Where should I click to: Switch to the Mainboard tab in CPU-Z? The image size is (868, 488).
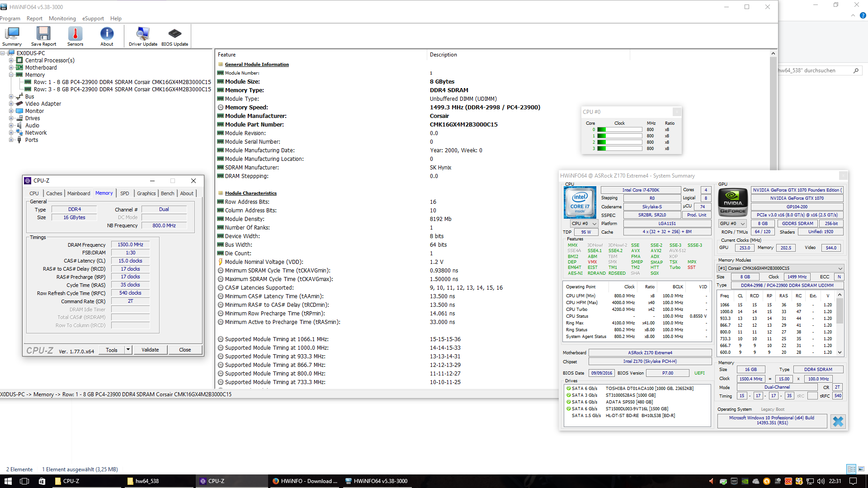(79, 193)
